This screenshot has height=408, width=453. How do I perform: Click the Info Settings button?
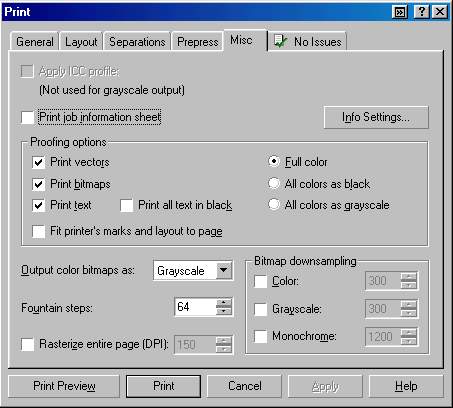point(376,117)
